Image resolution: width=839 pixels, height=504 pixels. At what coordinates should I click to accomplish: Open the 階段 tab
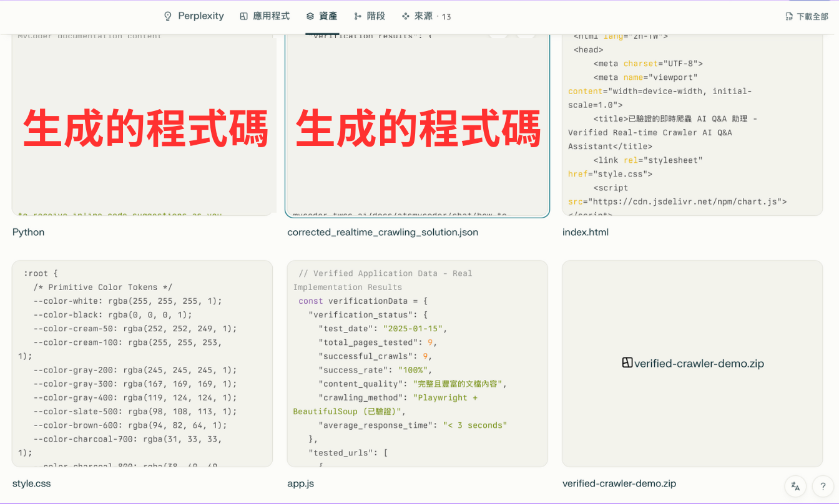[x=369, y=16]
